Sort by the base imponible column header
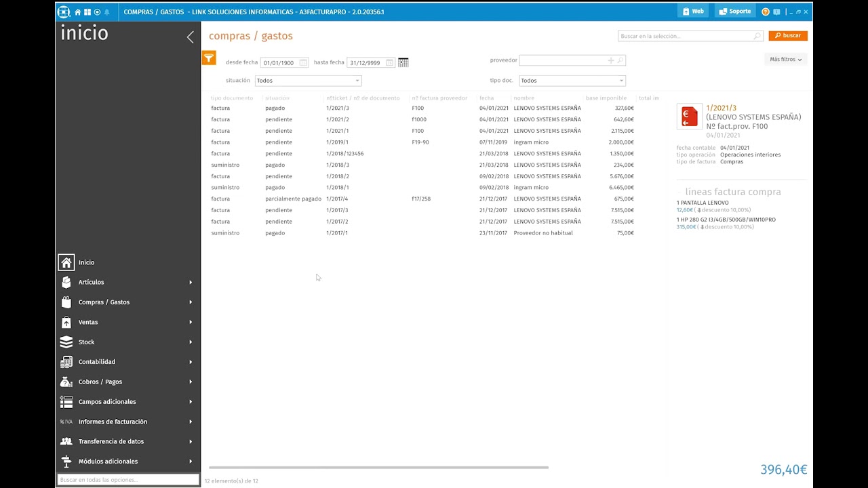The image size is (868, 488). [606, 98]
